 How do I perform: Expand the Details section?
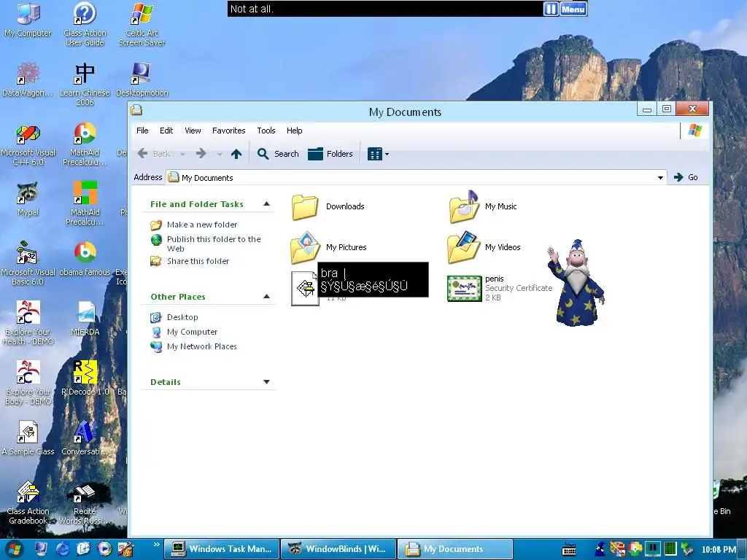pos(267,382)
